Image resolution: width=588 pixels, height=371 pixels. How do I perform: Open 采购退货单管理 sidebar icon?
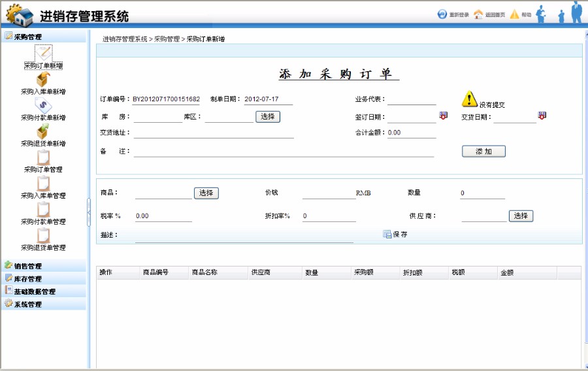click(x=44, y=235)
